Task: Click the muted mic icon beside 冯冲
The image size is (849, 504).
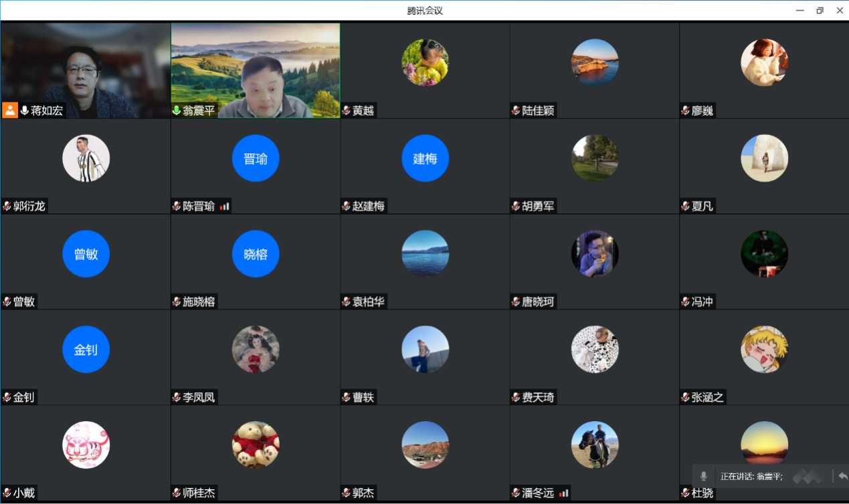Action: tap(686, 301)
